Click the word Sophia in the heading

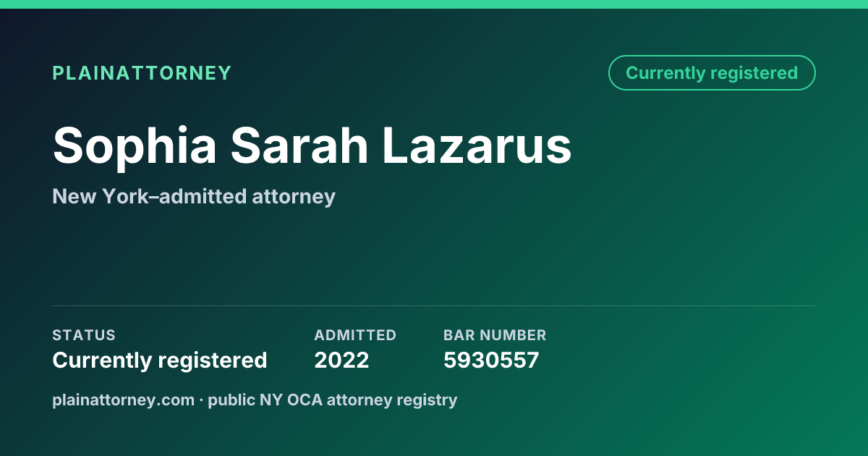coord(135,148)
